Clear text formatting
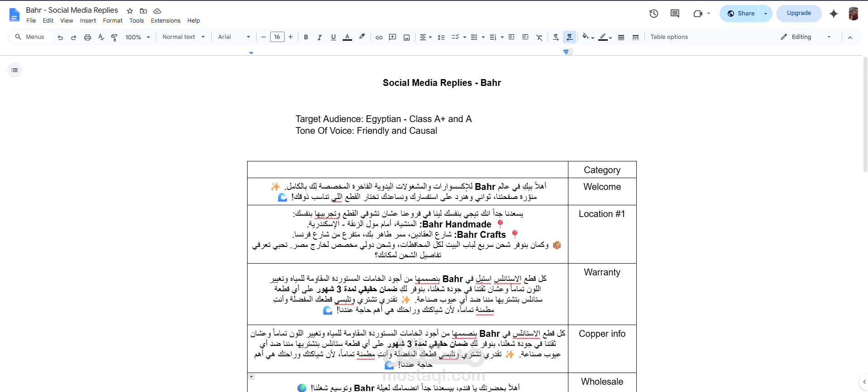The image size is (868, 392). point(539,37)
